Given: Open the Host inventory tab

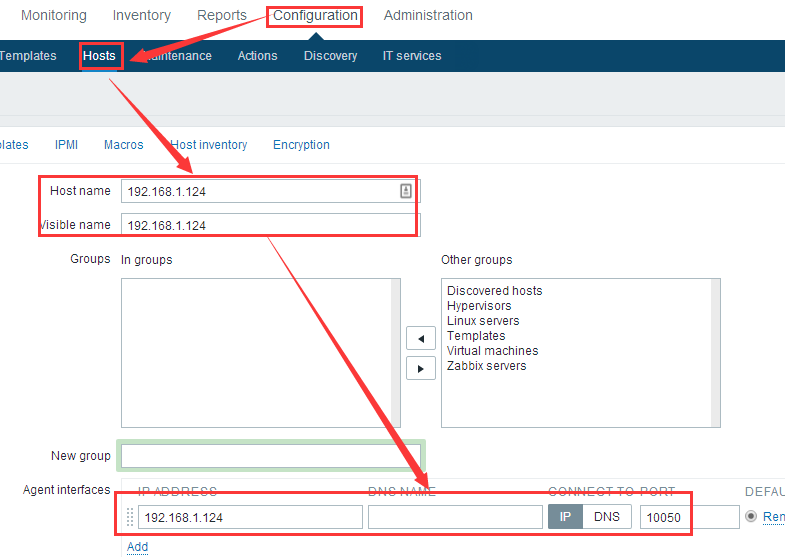Looking at the screenshot, I should (x=208, y=145).
